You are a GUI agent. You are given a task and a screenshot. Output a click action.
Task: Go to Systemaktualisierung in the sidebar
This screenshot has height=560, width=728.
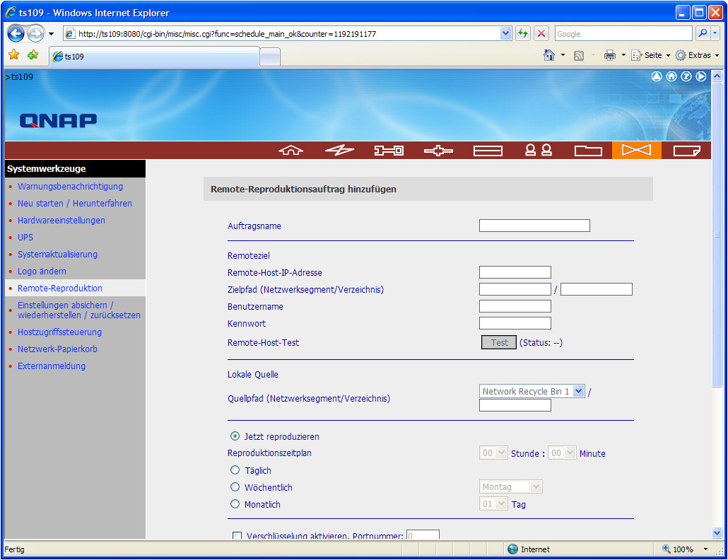[x=57, y=255]
